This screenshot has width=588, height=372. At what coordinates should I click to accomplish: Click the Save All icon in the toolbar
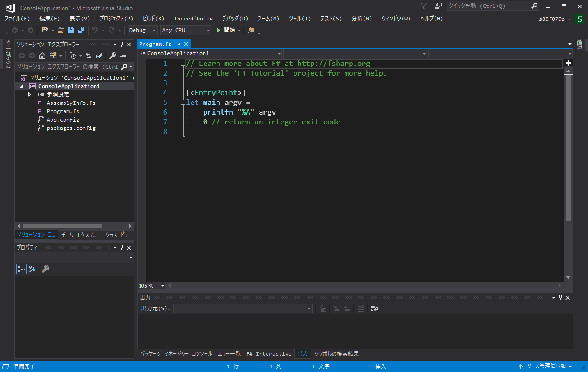tap(80, 30)
